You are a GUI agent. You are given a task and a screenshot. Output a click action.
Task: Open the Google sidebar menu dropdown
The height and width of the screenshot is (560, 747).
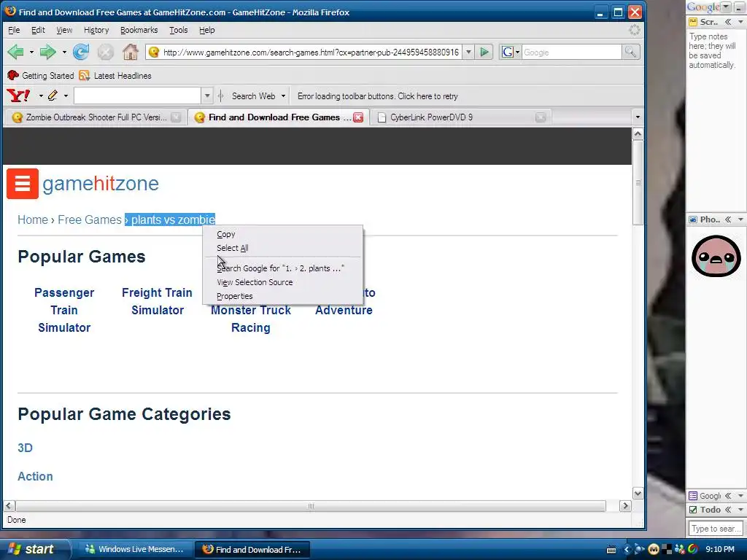pos(726,7)
